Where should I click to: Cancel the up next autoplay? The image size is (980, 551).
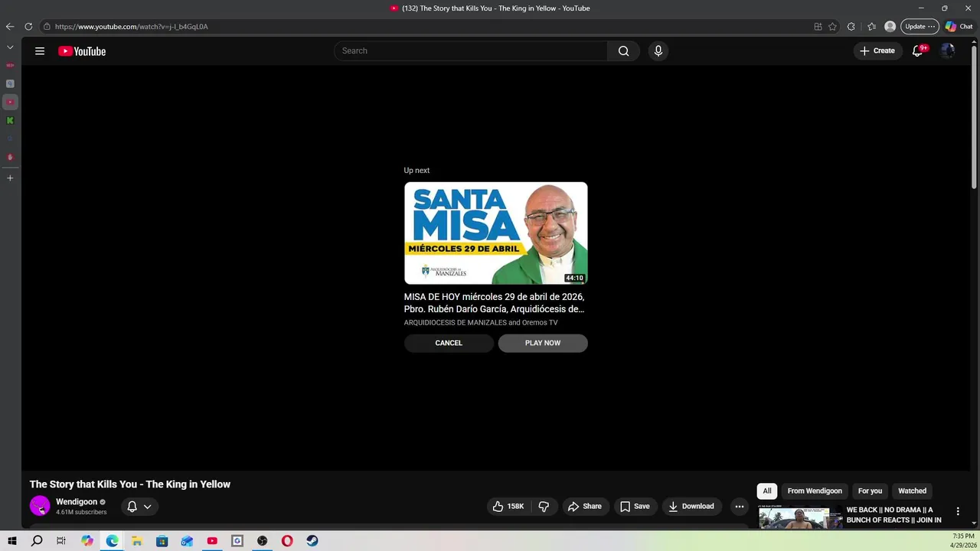449,343
